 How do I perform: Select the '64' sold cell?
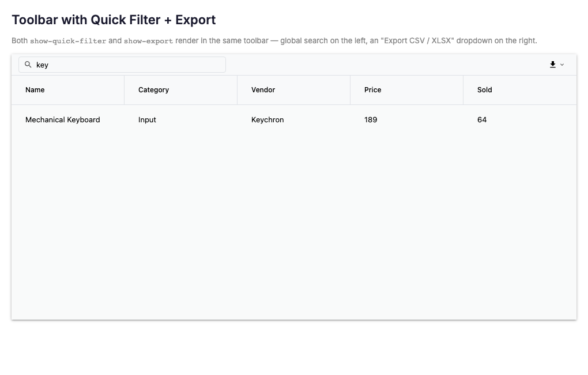(x=520, y=120)
